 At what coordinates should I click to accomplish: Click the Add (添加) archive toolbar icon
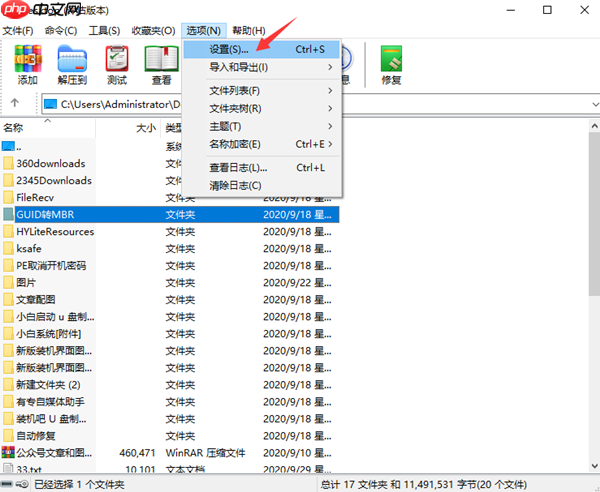tap(28, 59)
